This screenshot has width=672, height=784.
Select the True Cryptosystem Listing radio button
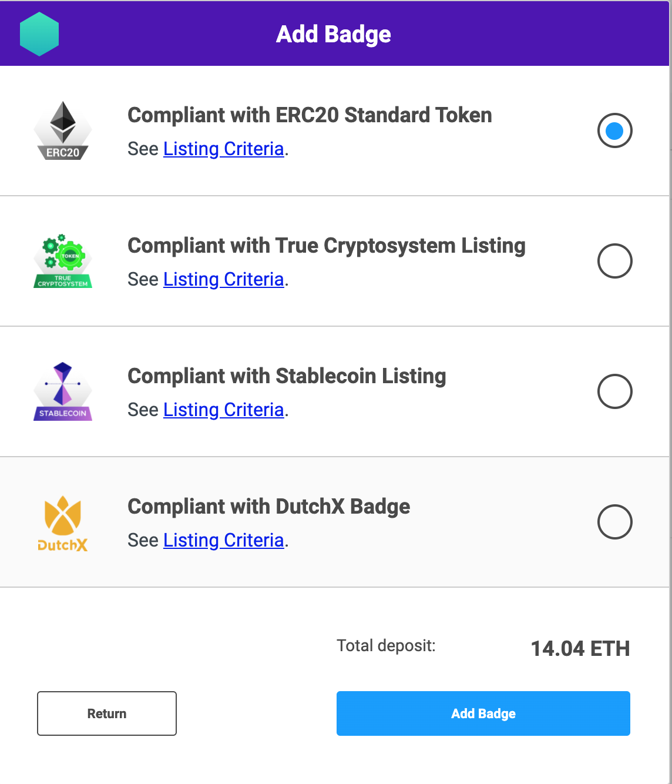(x=614, y=261)
